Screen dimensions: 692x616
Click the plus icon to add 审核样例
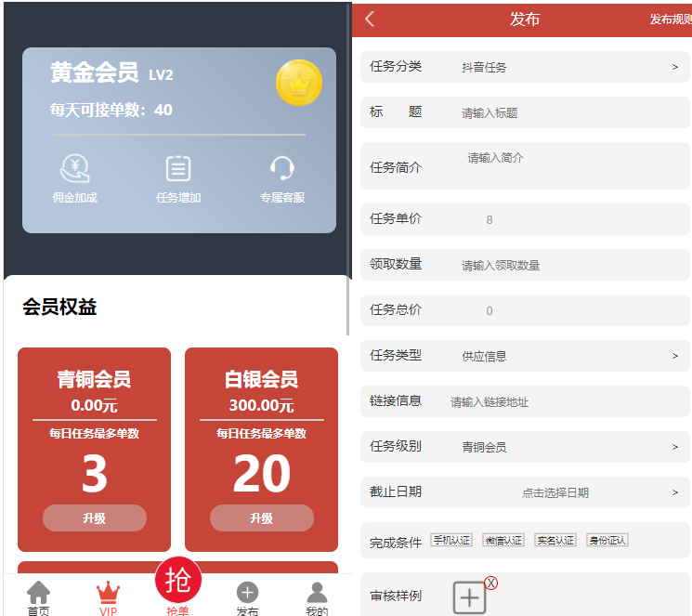coord(469,597)
